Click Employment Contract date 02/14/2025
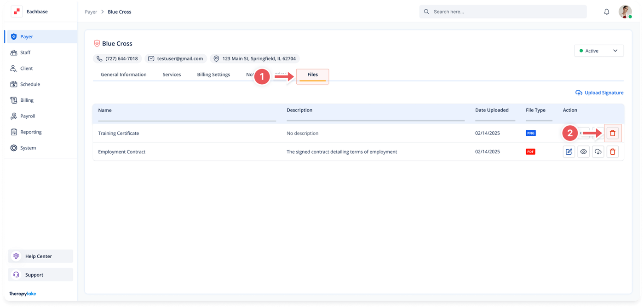Viewport: 644px width, 308px height. (487, 151)
